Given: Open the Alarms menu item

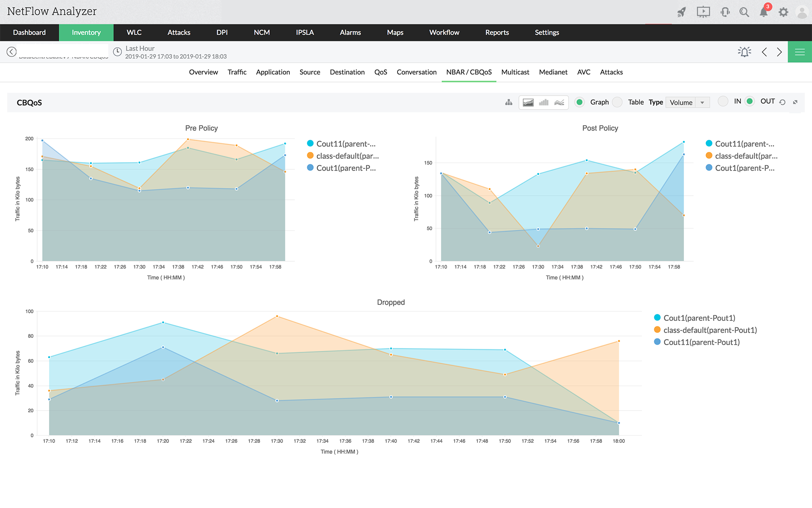Looking at the screenshot, I should click(x=350, y=33).
